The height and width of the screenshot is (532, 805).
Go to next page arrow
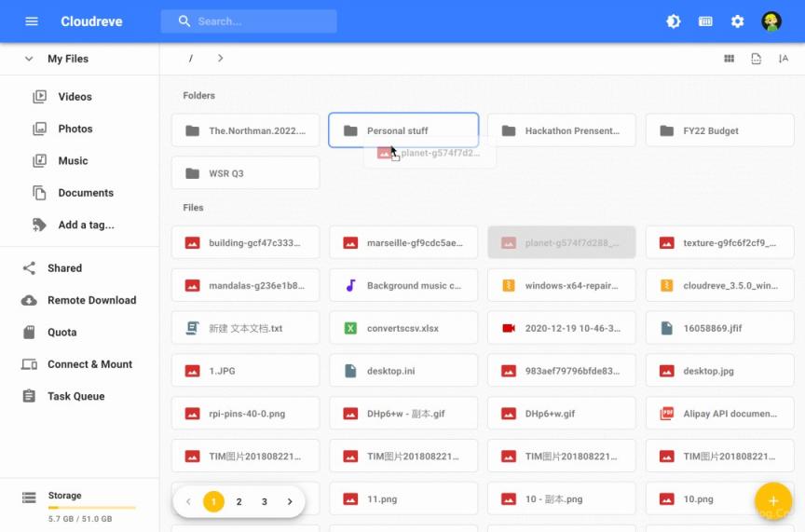coord(290,501)
